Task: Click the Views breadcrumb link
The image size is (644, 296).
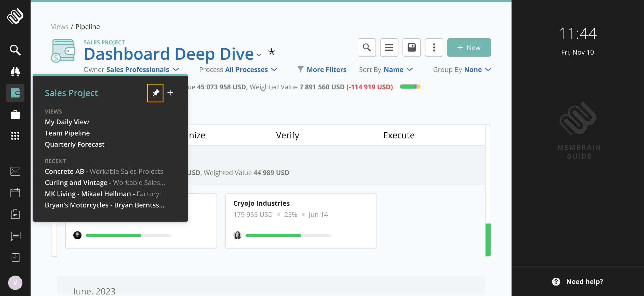Action: pos(60,27)
